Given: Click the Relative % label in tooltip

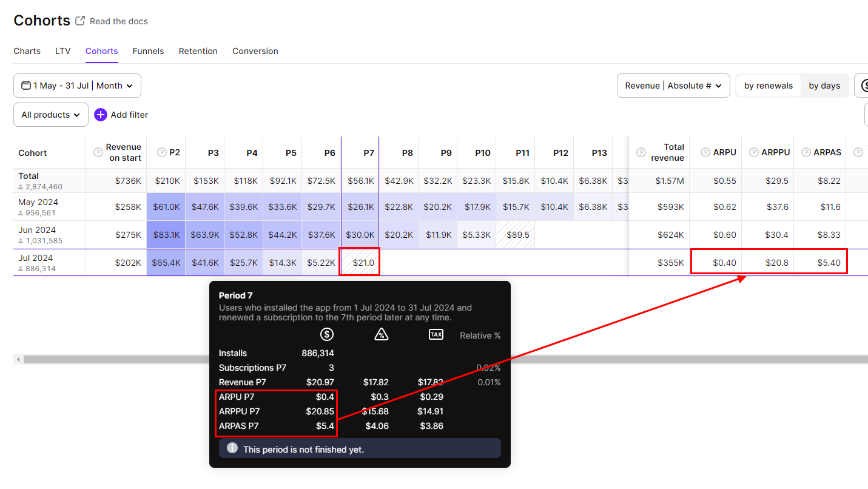Looking at the screenshot, I should pyautogui.click(x=480, y=336).
